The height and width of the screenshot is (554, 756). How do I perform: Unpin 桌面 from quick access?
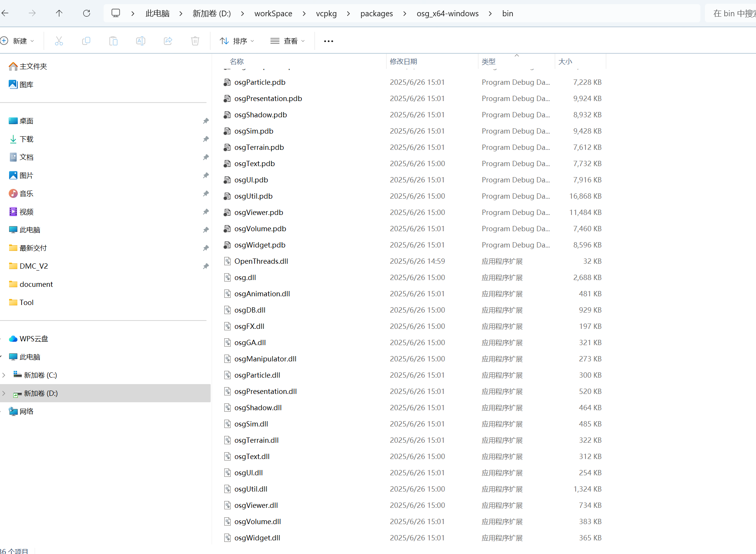coord(206,121)
